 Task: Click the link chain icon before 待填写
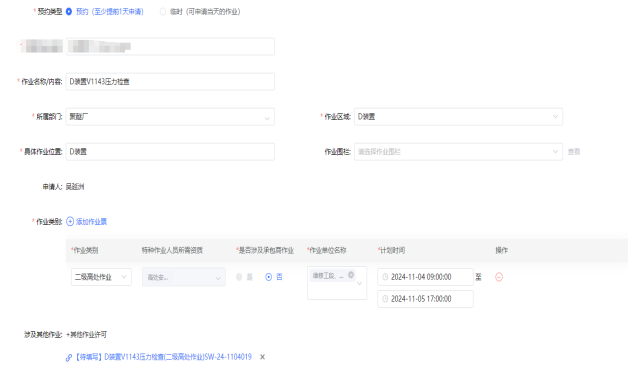(x=69, y=357)
